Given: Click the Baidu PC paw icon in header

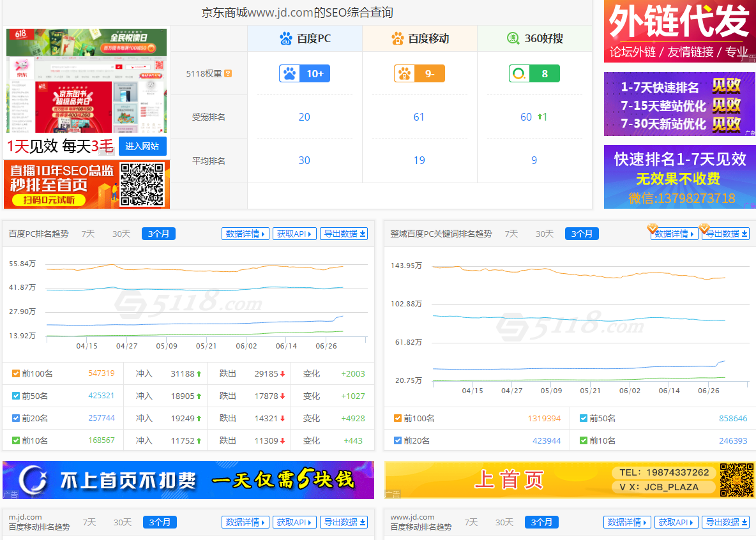Looking at the screenshot, I should click(286, 38).
